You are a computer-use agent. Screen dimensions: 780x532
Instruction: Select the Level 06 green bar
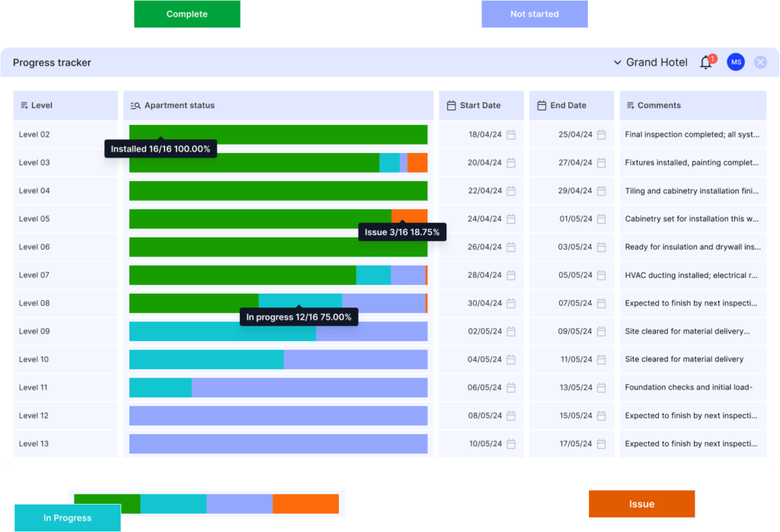tap(278, 247)
